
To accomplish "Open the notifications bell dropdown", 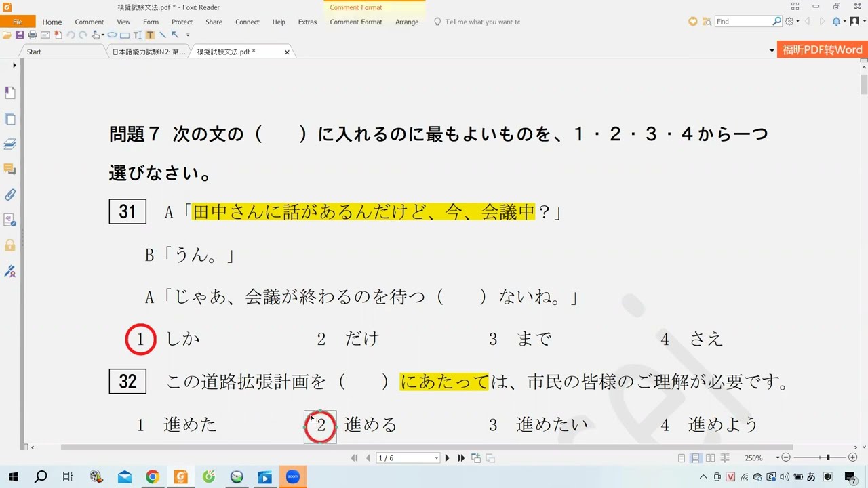I will click(838, 22).
